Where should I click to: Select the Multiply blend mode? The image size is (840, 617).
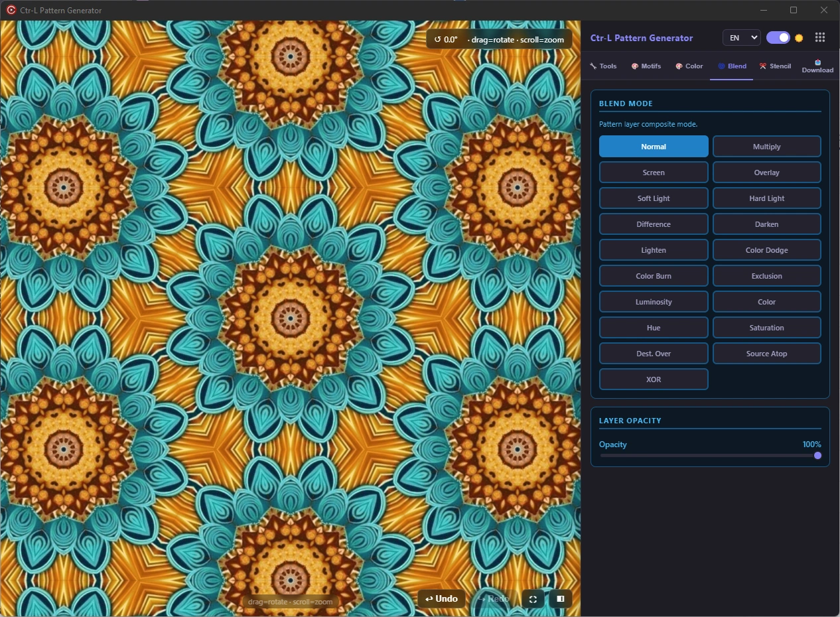coord(767,147)
